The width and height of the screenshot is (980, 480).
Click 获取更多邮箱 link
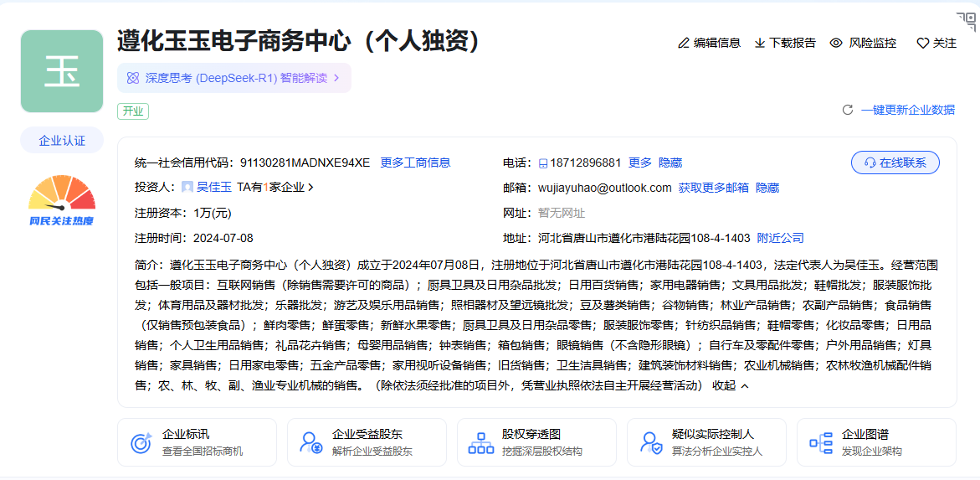(714, 188)
